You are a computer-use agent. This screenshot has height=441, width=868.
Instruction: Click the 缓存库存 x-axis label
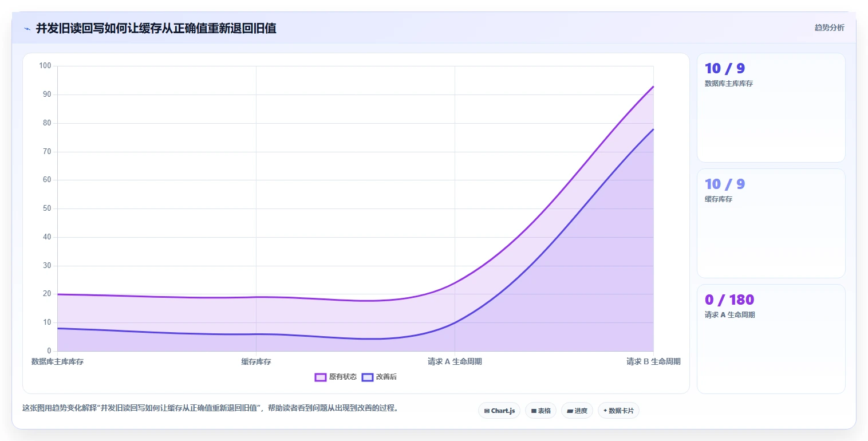[256, 362]
